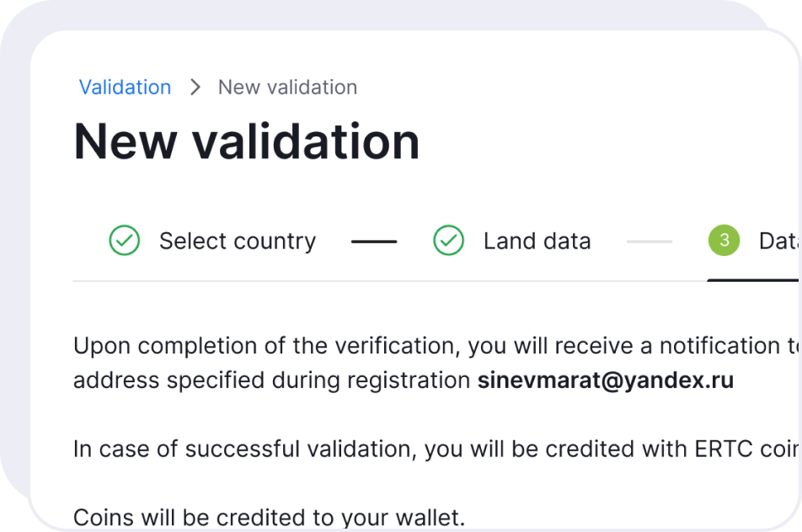
Task: Click the green checkmark beside Land data
Action: [x=448, y=242]
